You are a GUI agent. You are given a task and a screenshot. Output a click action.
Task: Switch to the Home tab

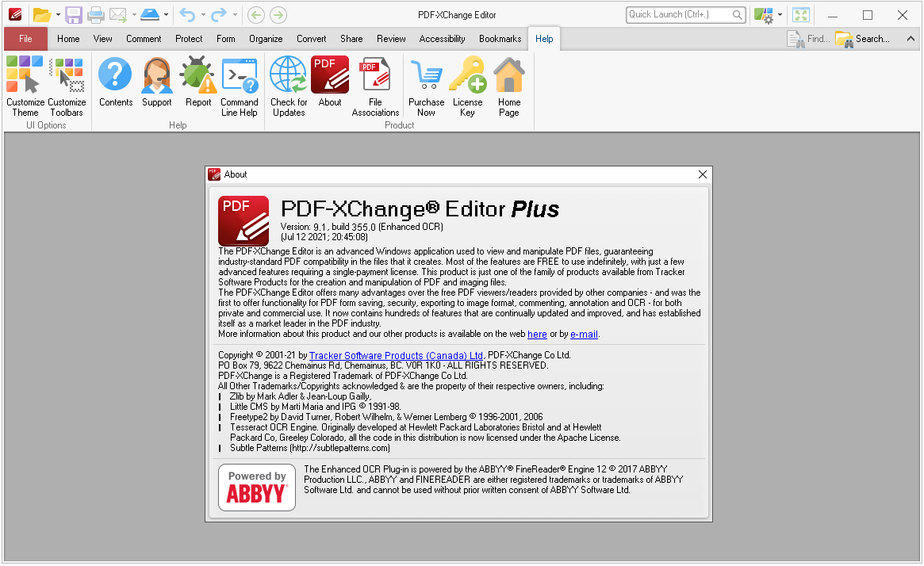click(x=68, y=39)
